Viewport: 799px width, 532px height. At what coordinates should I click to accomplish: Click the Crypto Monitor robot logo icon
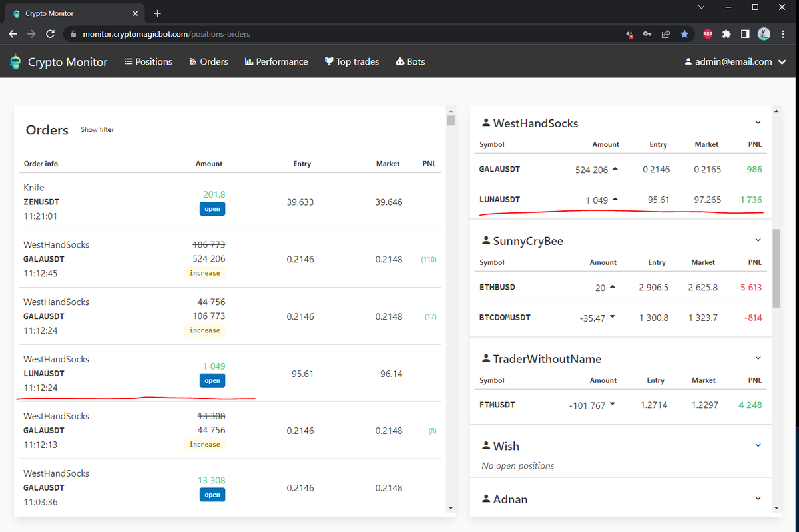point(15,62)
